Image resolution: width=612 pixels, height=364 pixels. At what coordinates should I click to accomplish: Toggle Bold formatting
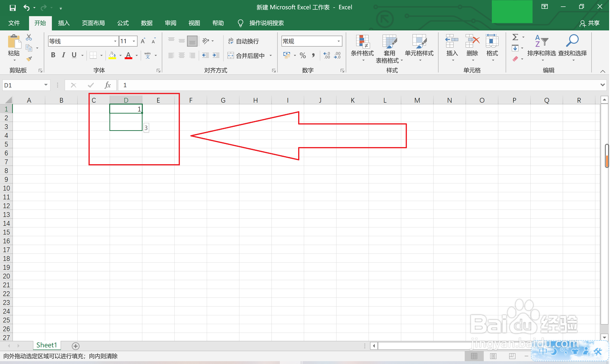[x=53, y=55]
